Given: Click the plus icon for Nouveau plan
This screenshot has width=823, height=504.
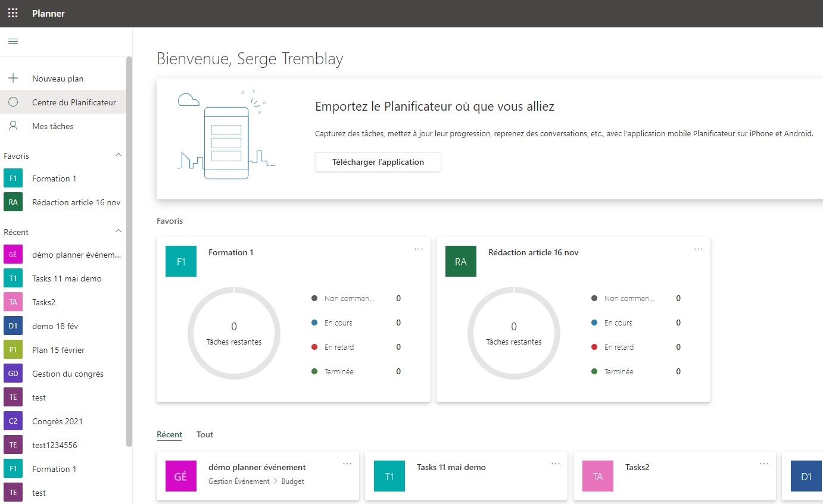Looking at the screenshot, I should 13,79.
